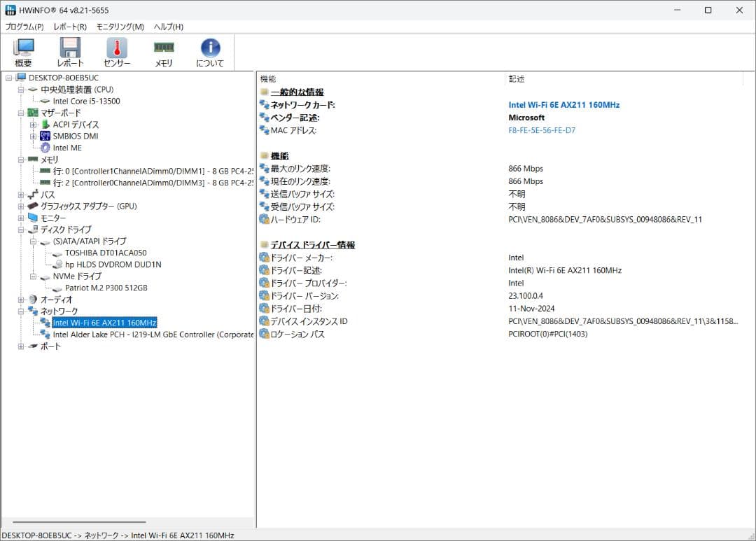Open the モニタリング(M) menu
Screen dimensions: 756x541
coord(120,27)
